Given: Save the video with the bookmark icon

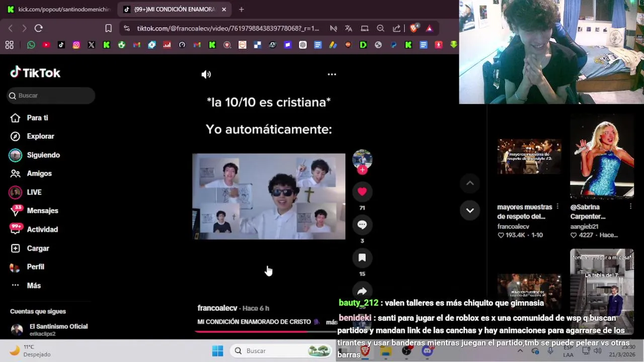Looking at the screenshot, I should (362, 258).
